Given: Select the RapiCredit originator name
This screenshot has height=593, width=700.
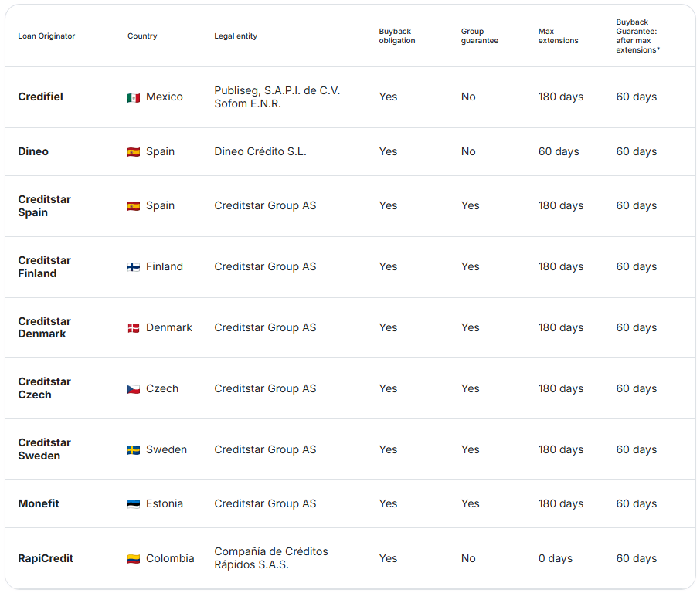Looking at the screenshot, I should coord(46,559).
